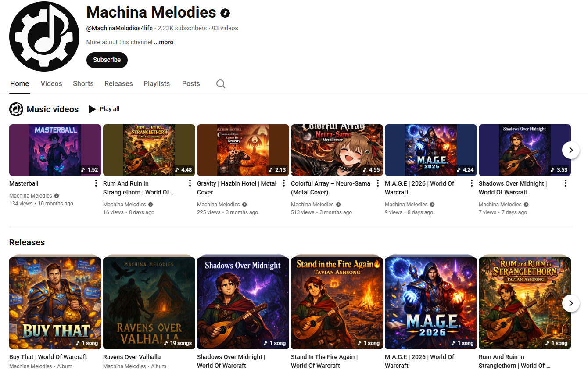Switch to the Videos tab
The height and width of the screenshot is (370, 588).
click(x=51, y=83)
